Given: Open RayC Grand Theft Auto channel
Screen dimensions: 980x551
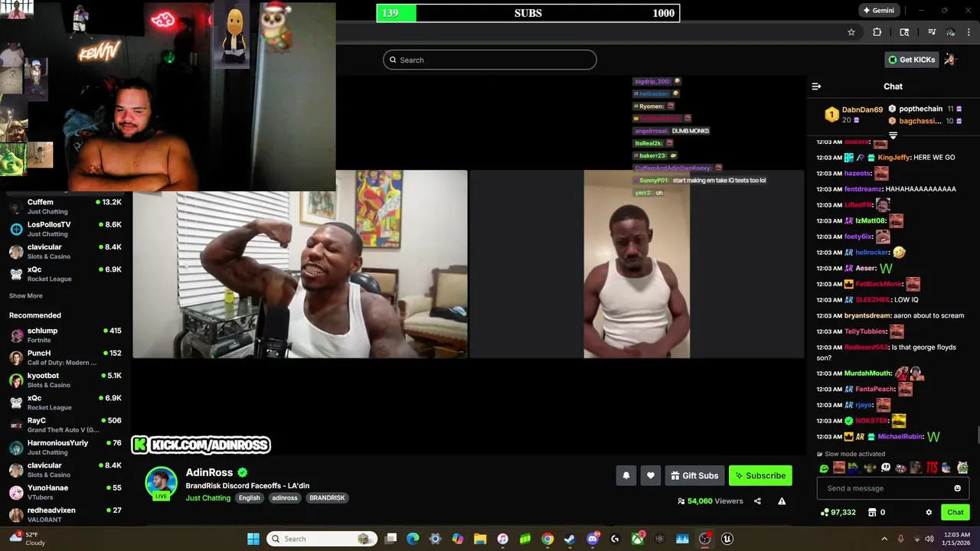Looking at the screenshot, I should pyautogui.click(x=65, y=425).
